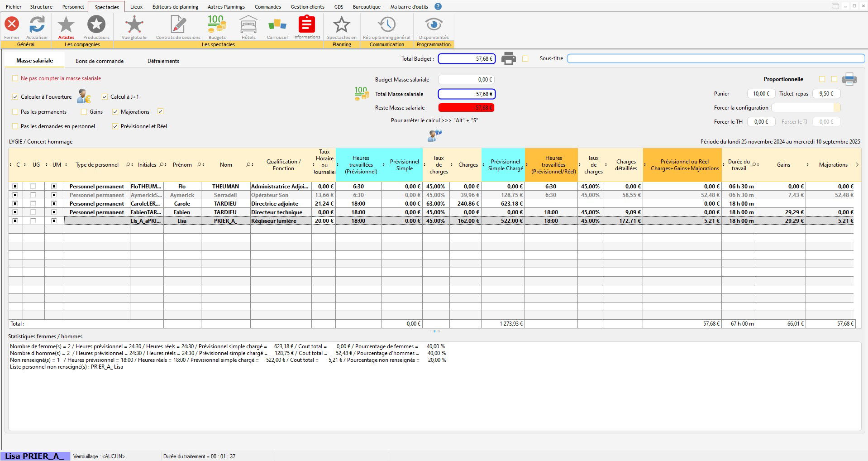868x461 pixels.
Task: Open the Carrousel icon
Action: click(277, 24)
